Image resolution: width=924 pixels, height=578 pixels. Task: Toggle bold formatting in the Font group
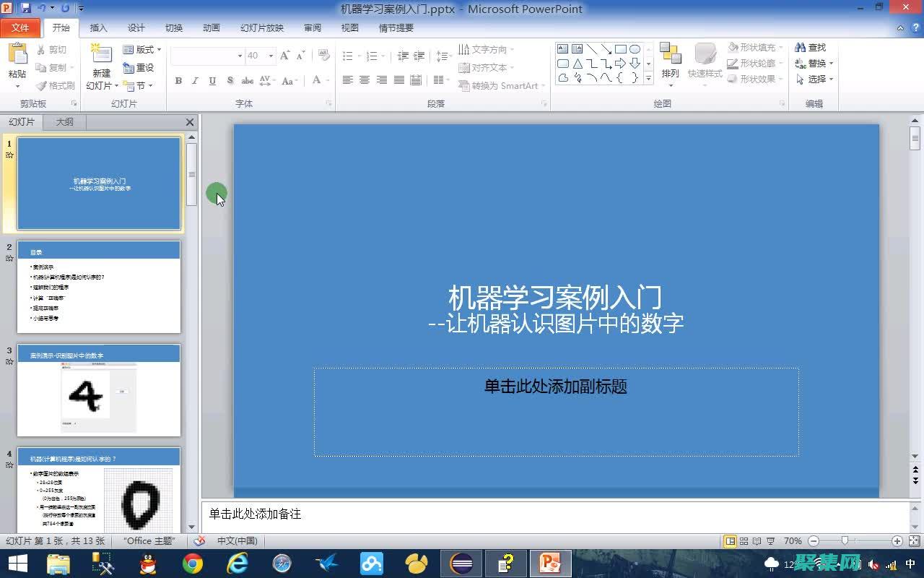point(178,81)
